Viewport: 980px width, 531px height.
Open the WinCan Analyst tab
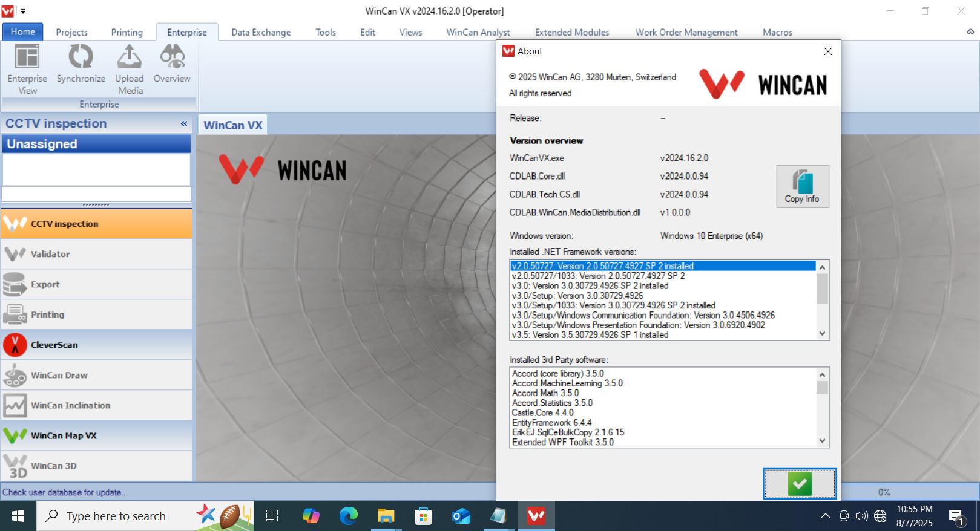click(x=478, y=32)
